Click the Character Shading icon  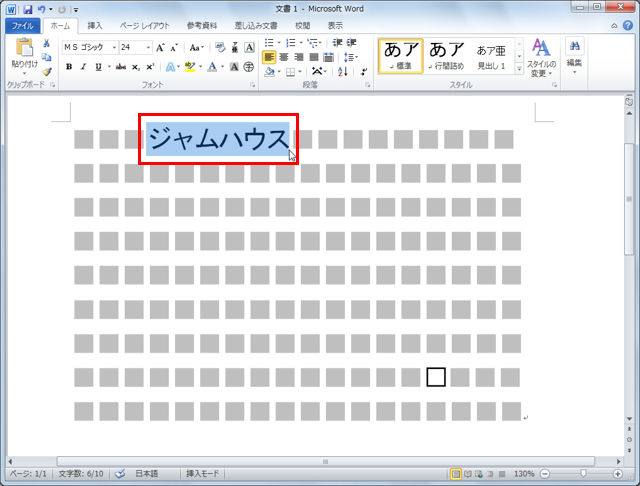[x=234, y=67]
